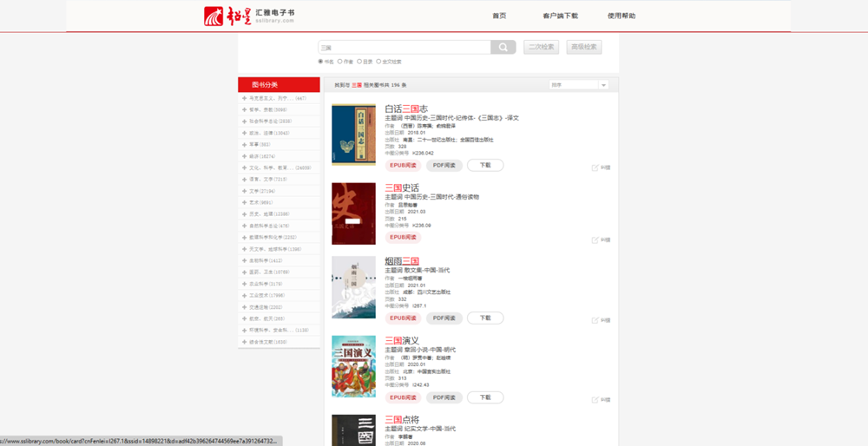Open 使用帮助 in the top navigation
The width and height of the screenshot is (868, 446).
pyautogui.click(x=621, y=16)
